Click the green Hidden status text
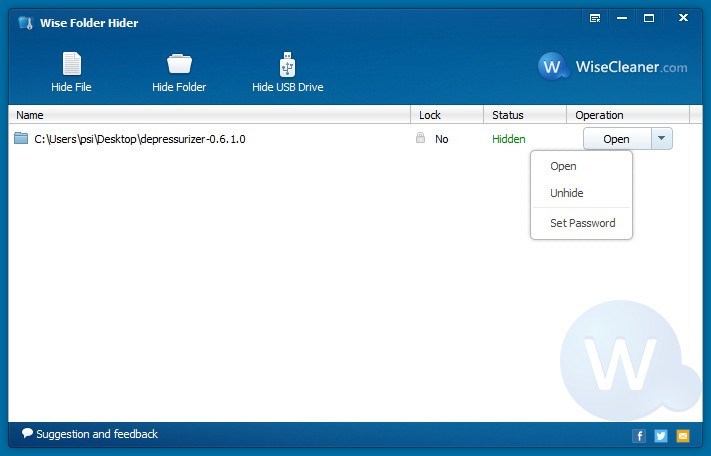Image resolution: width=711 pixels, height=456 pixels. tap(509, 139)
